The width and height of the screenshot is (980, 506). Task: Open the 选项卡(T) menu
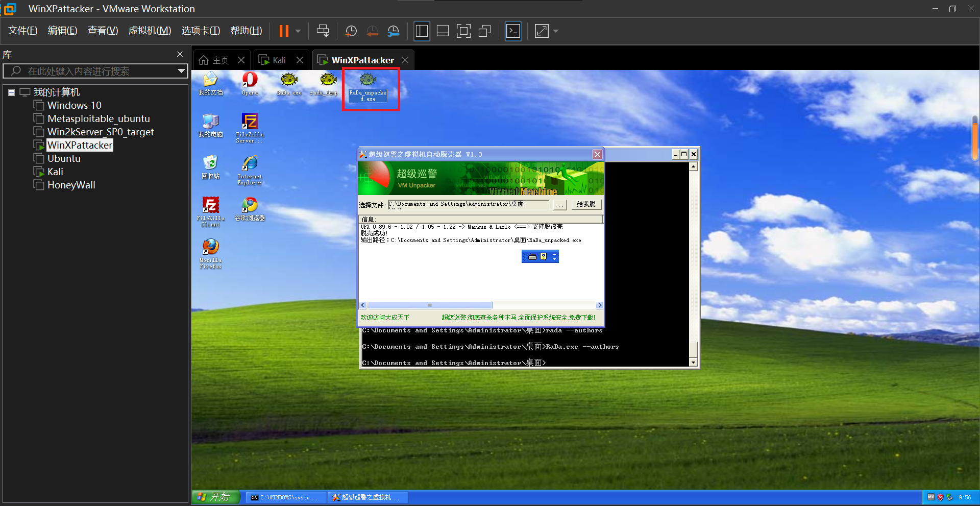[201, 31]
